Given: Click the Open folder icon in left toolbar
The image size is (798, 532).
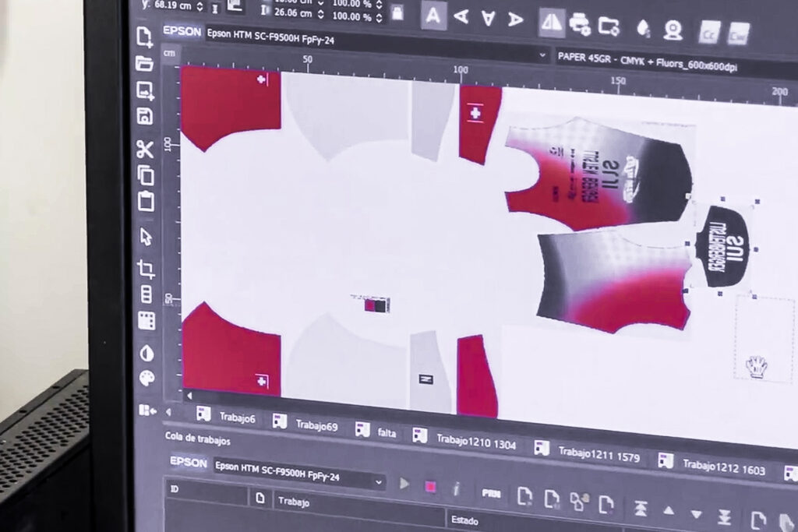Looking at the screenshot, I should 144,63.
